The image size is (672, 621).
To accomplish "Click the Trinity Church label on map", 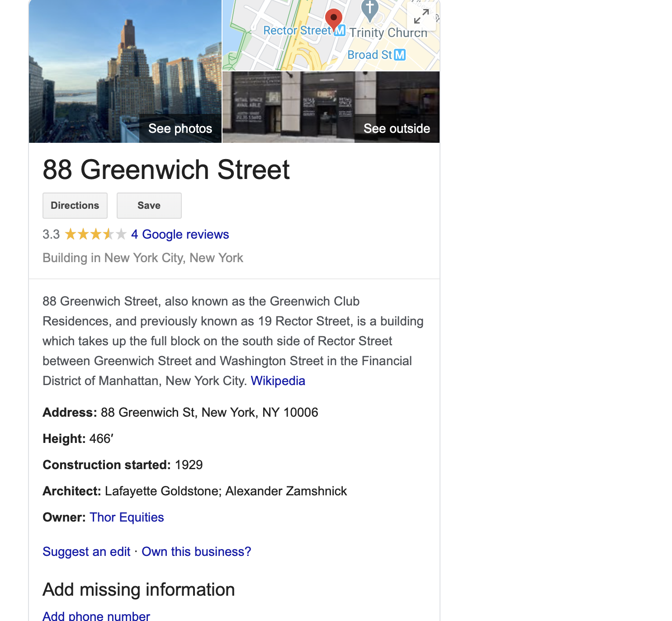I will pos(388,33).
